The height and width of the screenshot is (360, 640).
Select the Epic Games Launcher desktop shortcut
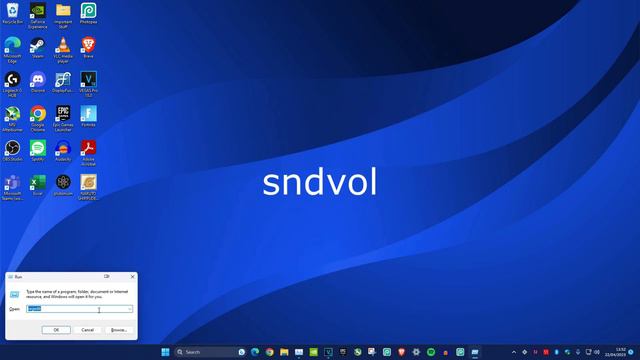[x=63, y=119]
